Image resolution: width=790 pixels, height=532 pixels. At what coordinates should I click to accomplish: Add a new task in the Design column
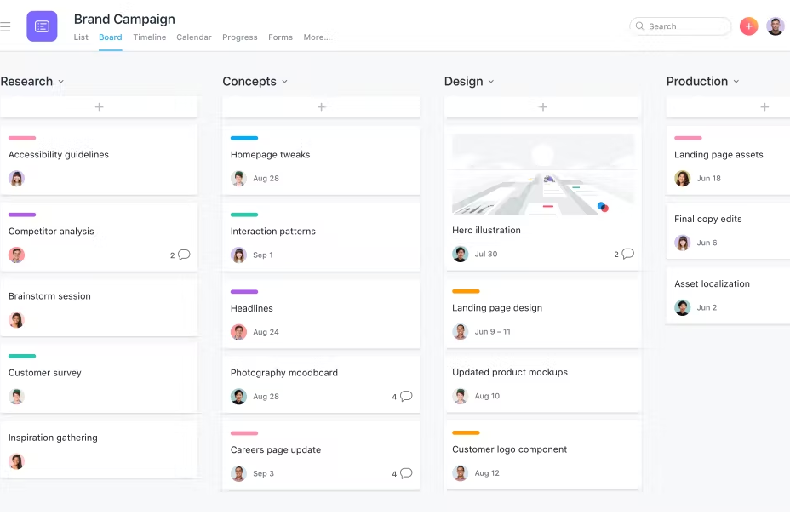coord(542,106)
